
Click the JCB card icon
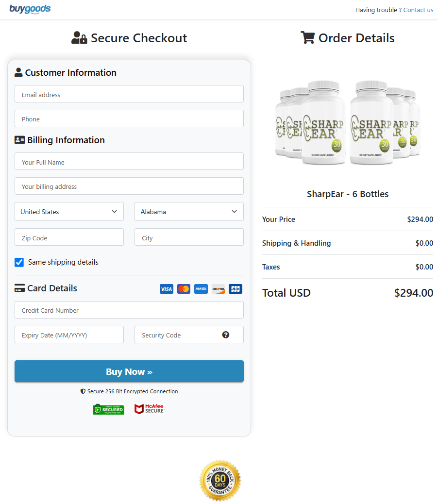[x=236, y=289]
